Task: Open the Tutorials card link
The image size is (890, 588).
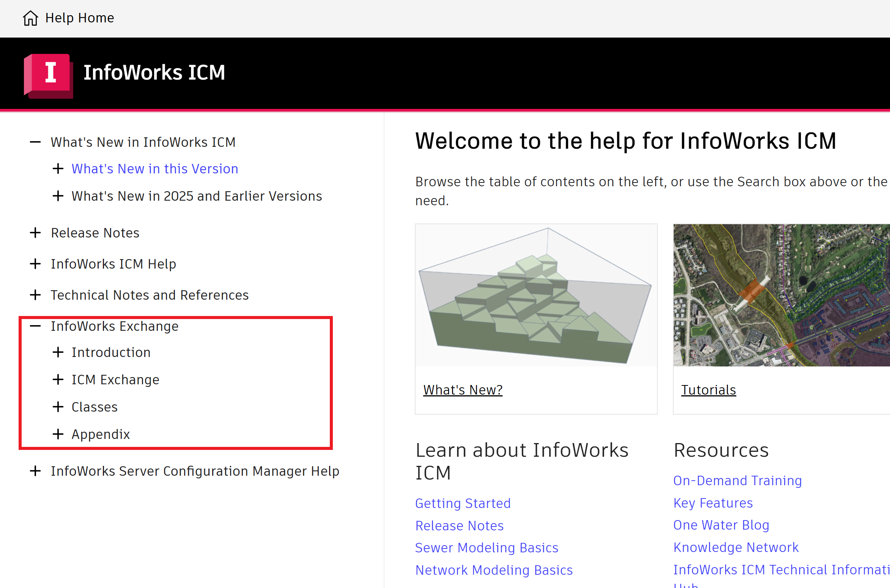Action: pyautogui.click(x=709, y=390)
